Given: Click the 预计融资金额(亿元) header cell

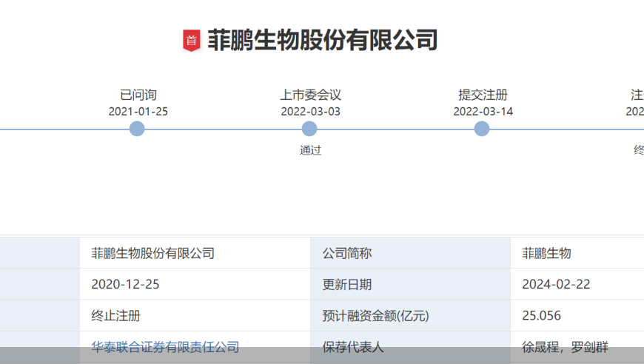Looking at the screenshot, I should (x=410, y=315).
